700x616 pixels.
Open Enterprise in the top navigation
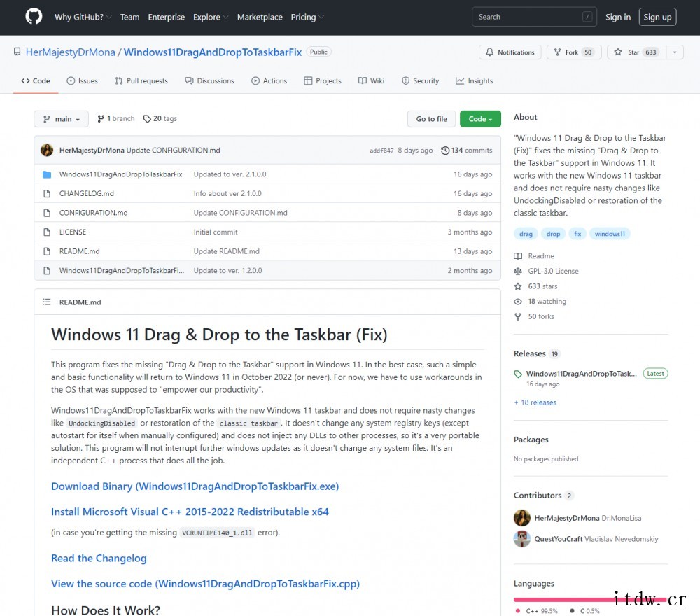pos(166,17)
